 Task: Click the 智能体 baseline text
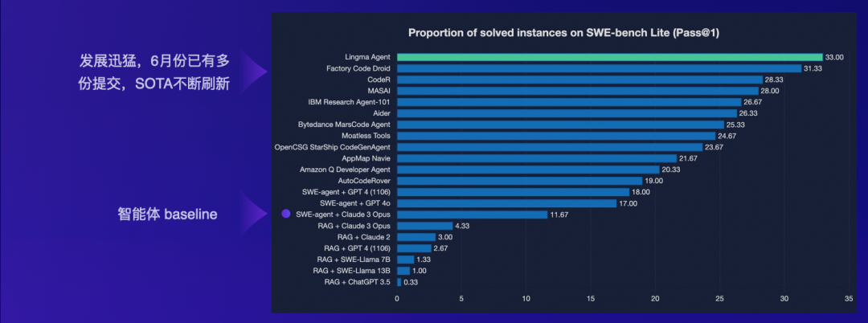[x=168, y=215]
